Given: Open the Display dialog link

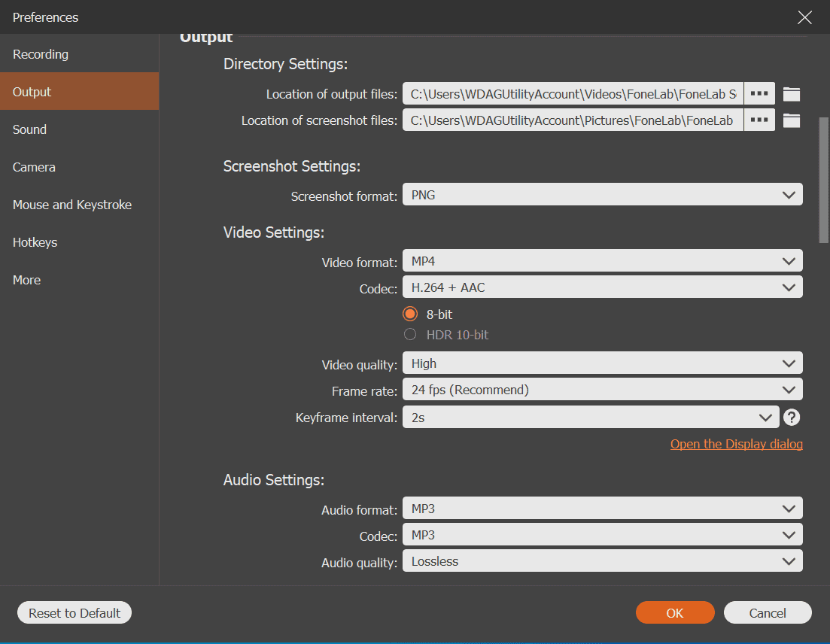Looking at the screenshot, I should (x=736, y=444).
